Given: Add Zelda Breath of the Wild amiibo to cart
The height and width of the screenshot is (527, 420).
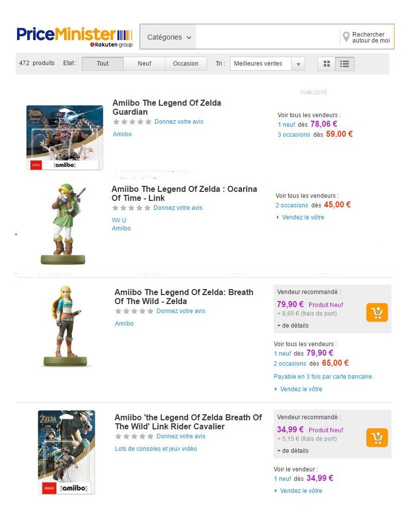Looking at the screenshot, I should [377, 312].
